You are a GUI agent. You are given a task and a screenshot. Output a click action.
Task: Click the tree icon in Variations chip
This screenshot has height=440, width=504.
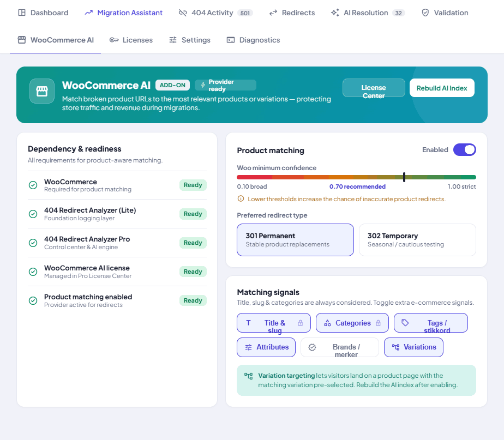tap(395, 347)
